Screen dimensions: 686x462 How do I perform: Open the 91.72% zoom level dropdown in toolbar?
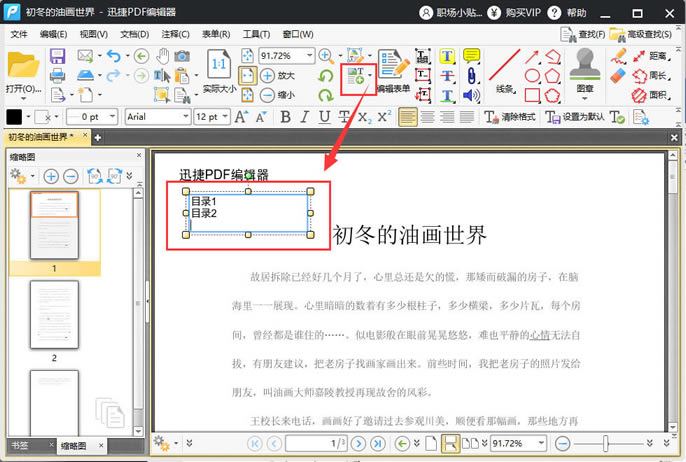coord(309,56)
